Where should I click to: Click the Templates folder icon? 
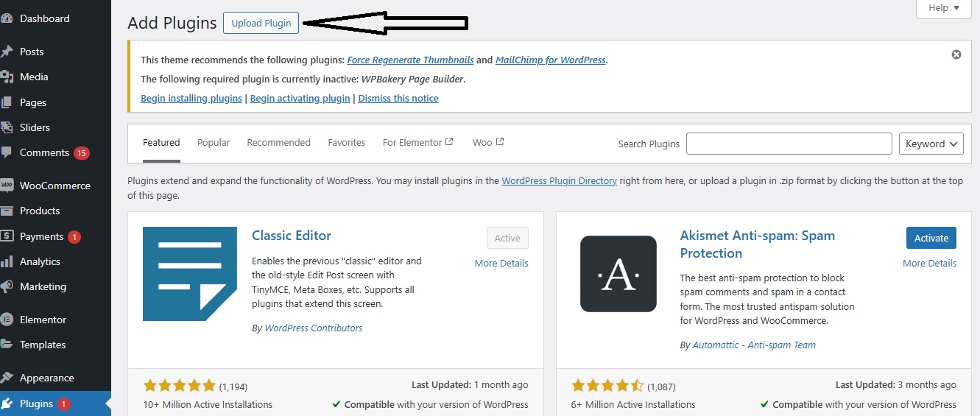point(7,345)
